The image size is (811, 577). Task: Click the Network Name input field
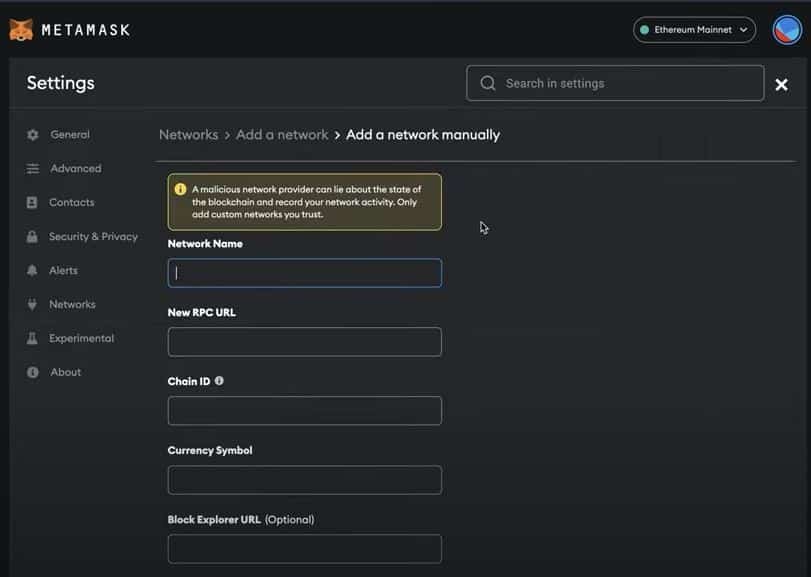click(304, 273)
